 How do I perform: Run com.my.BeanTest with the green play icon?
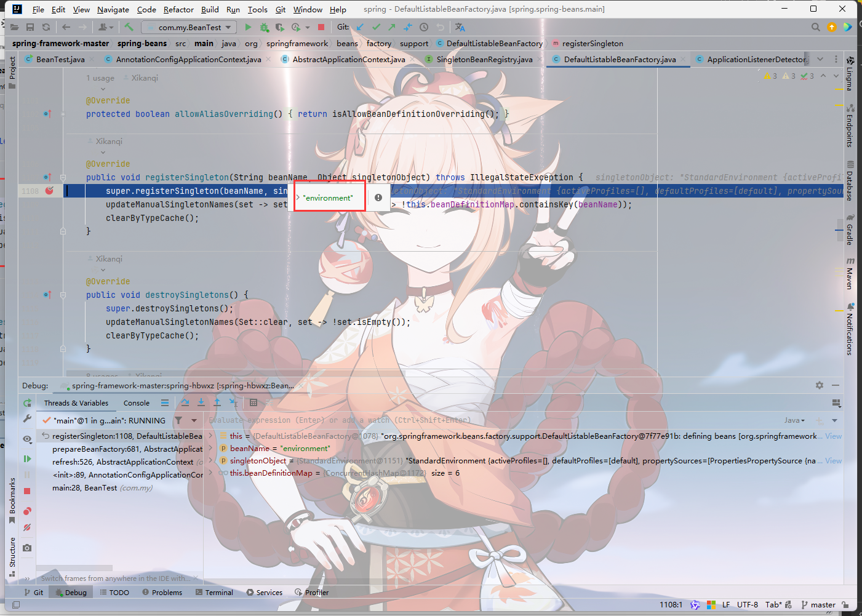coord(248,27)
